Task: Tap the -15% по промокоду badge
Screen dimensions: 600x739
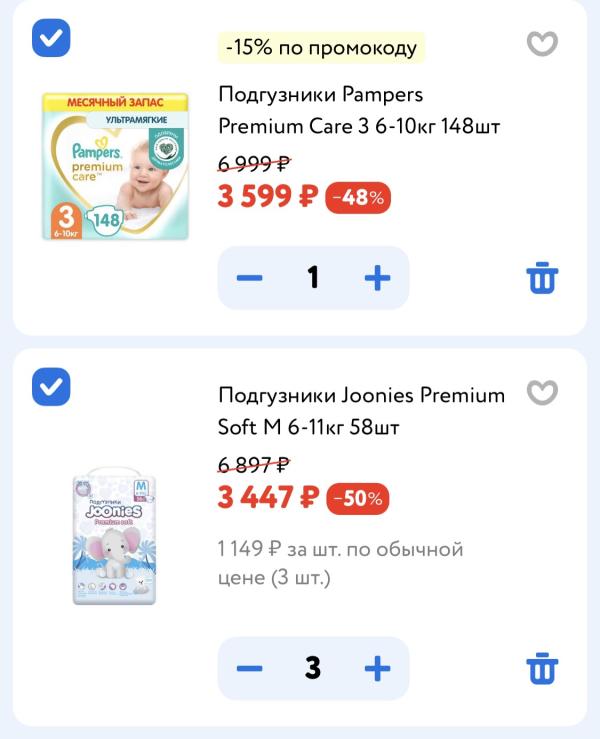Action: 321,47
